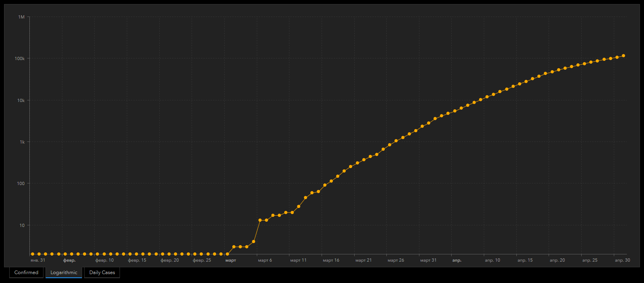This screenshot has width=644, height=283.
Task: Click the март 26 date label
Action: tap(396, 260)
